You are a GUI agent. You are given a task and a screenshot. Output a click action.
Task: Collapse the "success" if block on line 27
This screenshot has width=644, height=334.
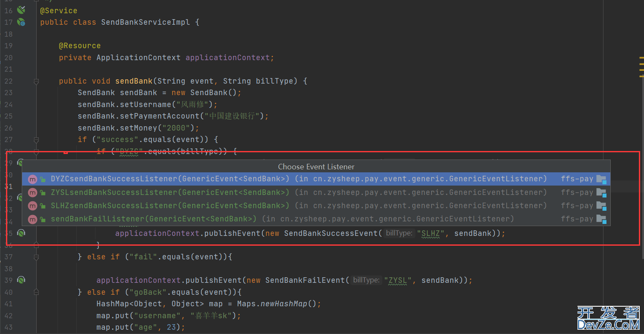pyautogui.click(x=36, y=139)
